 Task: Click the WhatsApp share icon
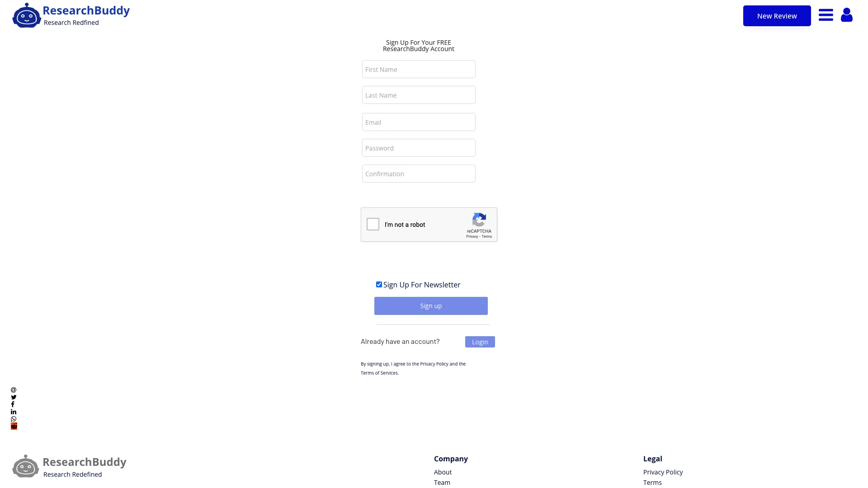coord(13,419)
